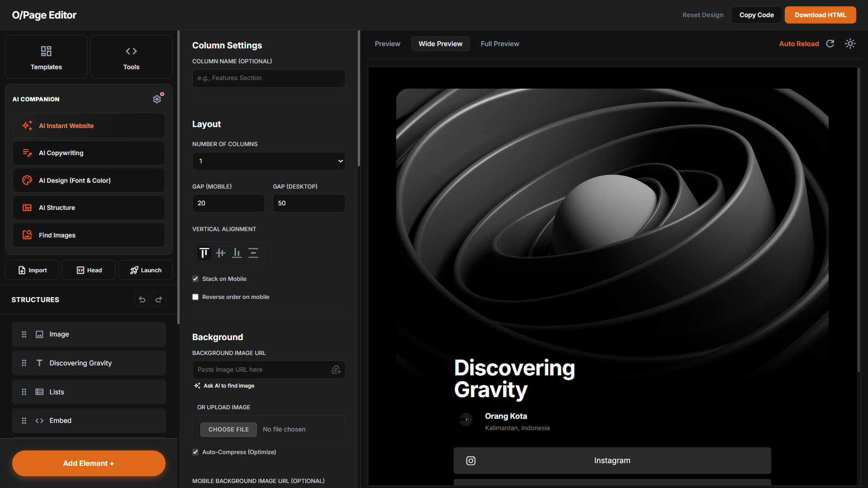Screen dimensions: 868x488
Task: Click the Download HTML button
Action: point(820,14)
